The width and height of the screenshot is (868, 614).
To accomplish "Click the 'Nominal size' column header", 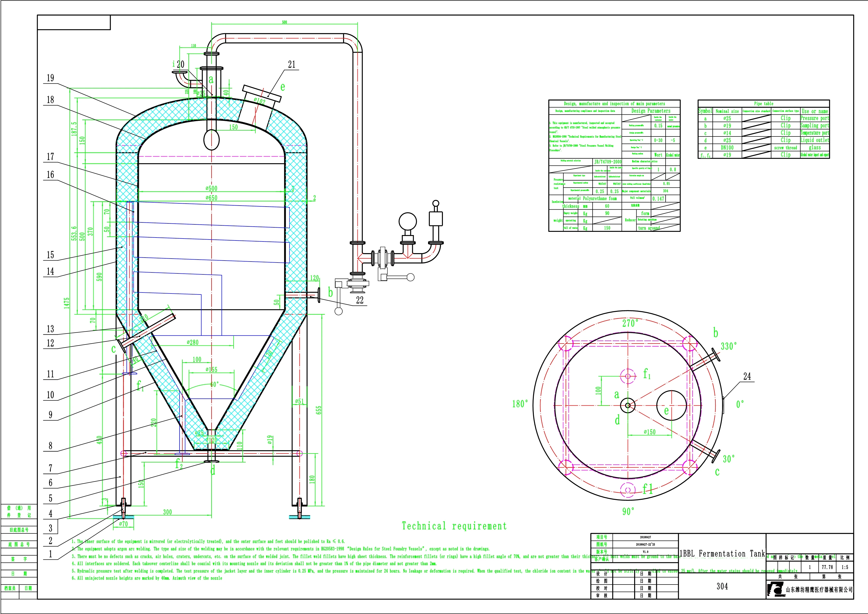I will [727, 111].
